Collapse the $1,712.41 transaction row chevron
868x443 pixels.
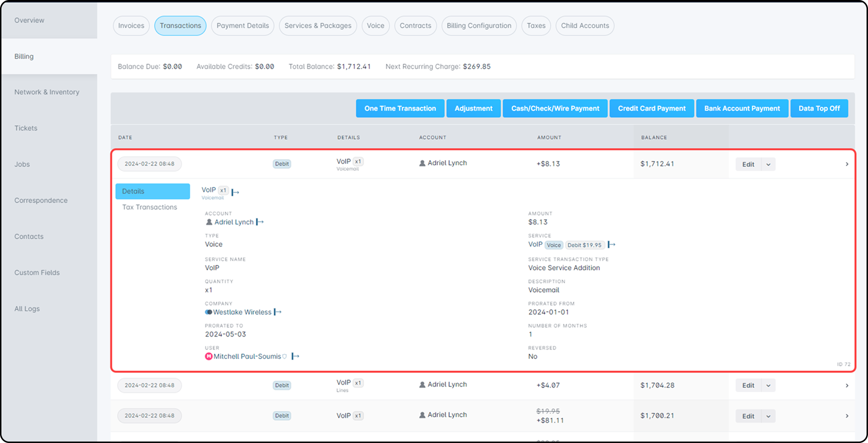pyautogui.click(x=847, y=164)
